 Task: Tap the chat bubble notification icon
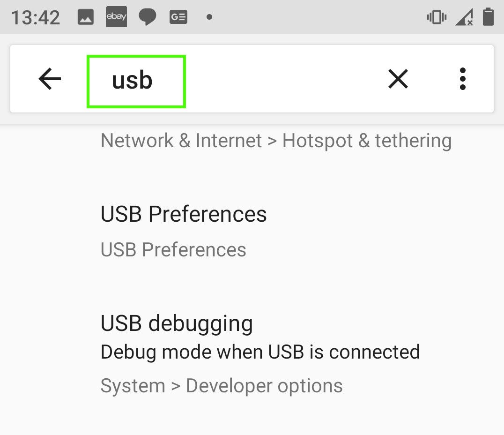(147, 16)
